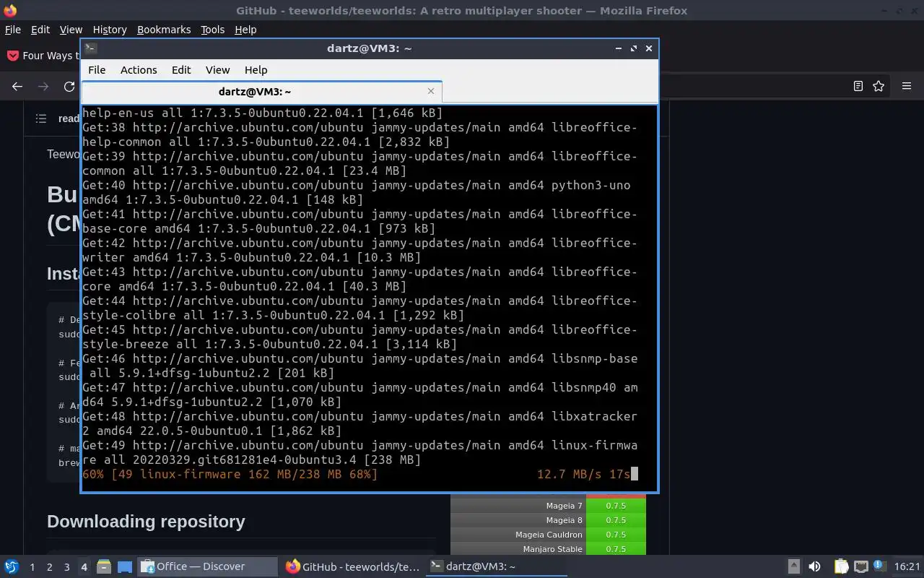Switch to virtual desktop 1
Image resolution: width=924 pixels, height=578 pixels.
[32, 567]
